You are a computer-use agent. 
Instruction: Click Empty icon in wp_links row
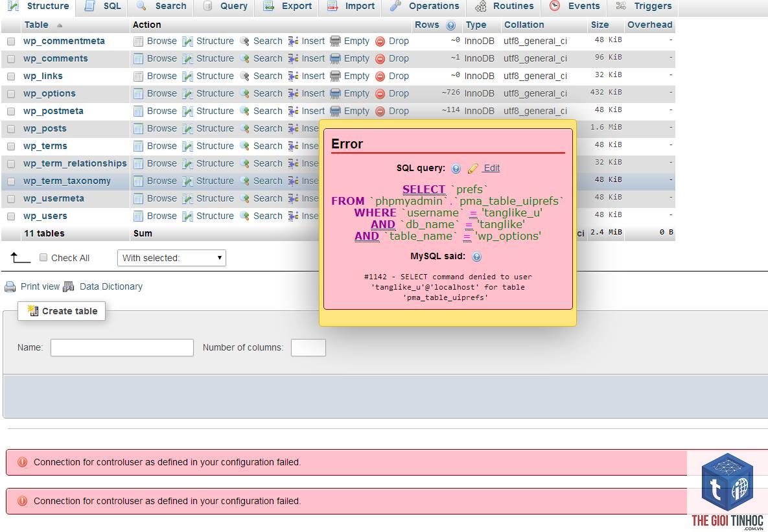(x=335, y=76)
